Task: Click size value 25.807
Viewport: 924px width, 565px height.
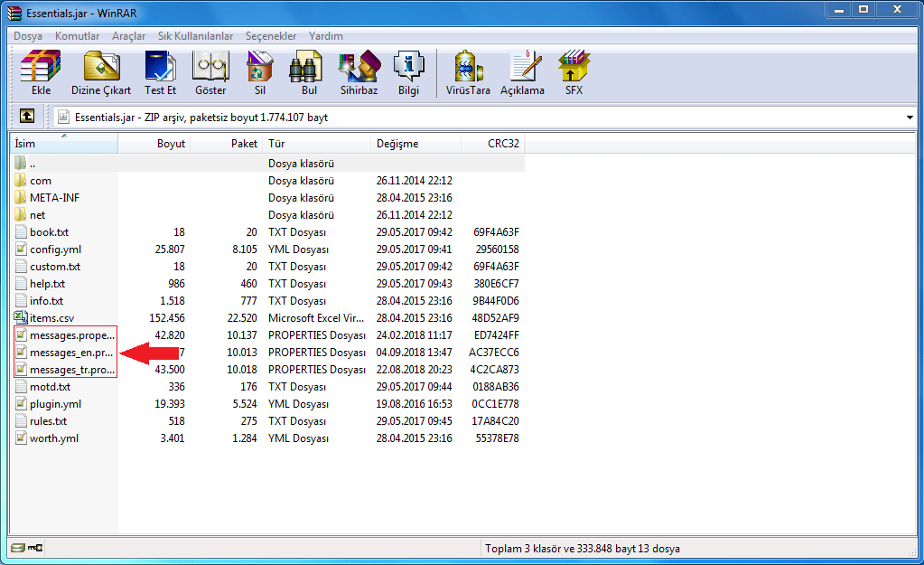Action: coord(170,250)
